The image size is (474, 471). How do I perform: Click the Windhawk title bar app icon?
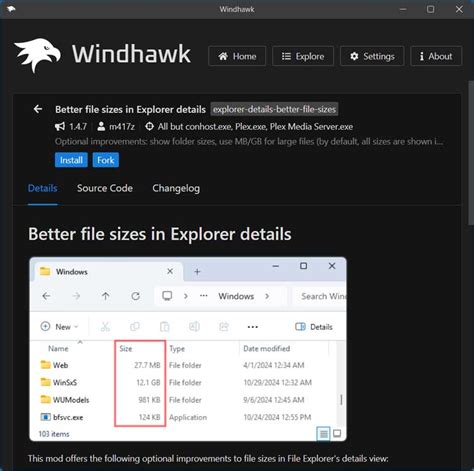(x=11, y=9)
